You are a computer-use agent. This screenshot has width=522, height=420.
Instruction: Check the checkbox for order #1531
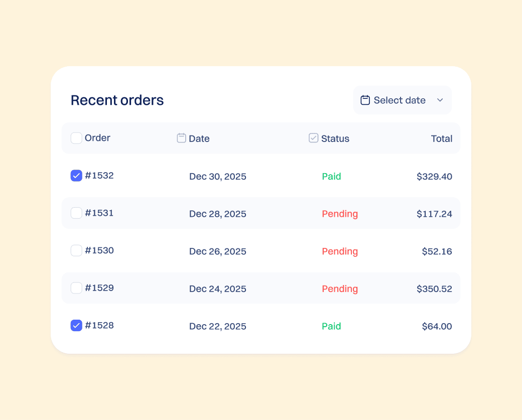click(x=76, y=213)
